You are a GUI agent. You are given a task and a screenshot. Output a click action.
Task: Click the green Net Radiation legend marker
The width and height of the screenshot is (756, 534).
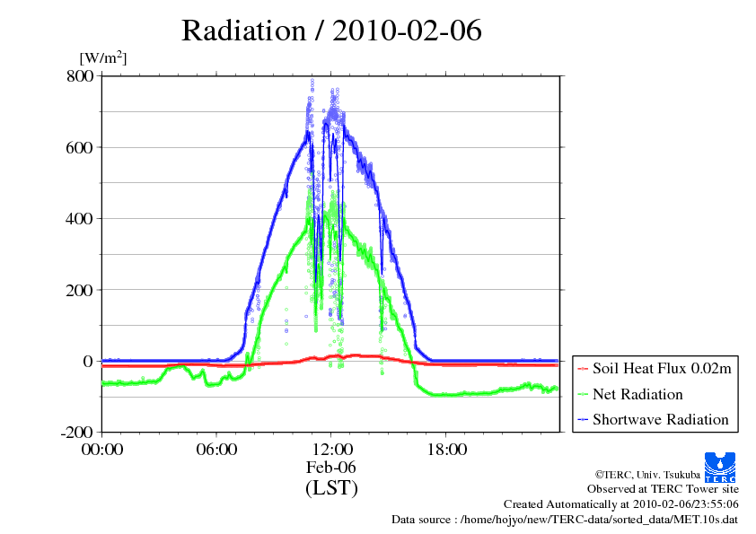click(583, 394)
